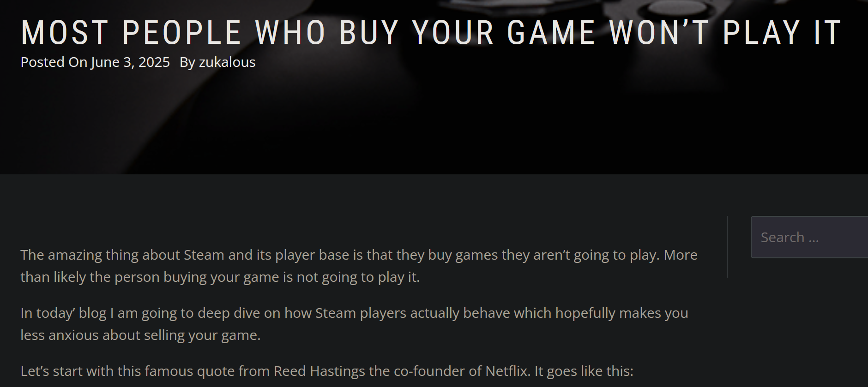Click the word "Netflix" in the article
This screenshot has width=868, height=387.
(506, 371)
